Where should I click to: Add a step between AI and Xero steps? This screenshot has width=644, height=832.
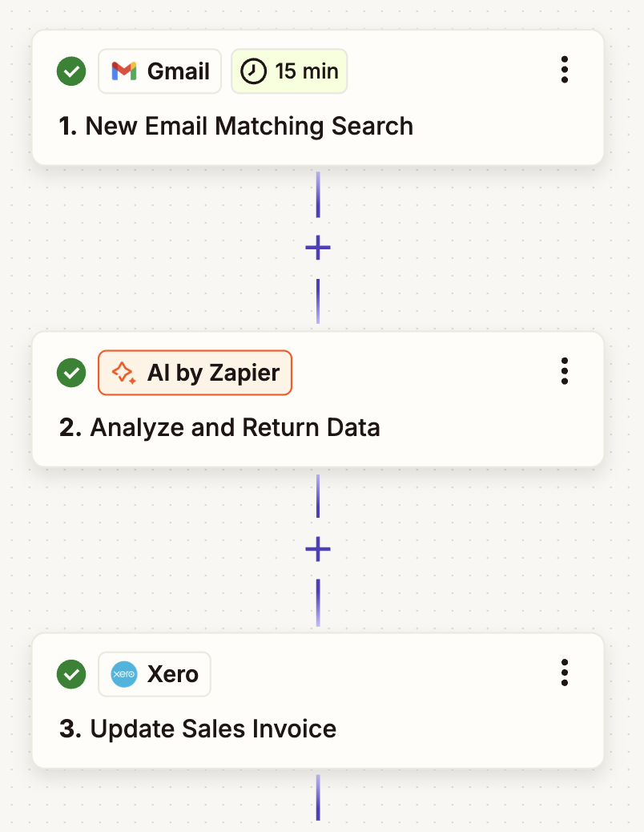318,548
